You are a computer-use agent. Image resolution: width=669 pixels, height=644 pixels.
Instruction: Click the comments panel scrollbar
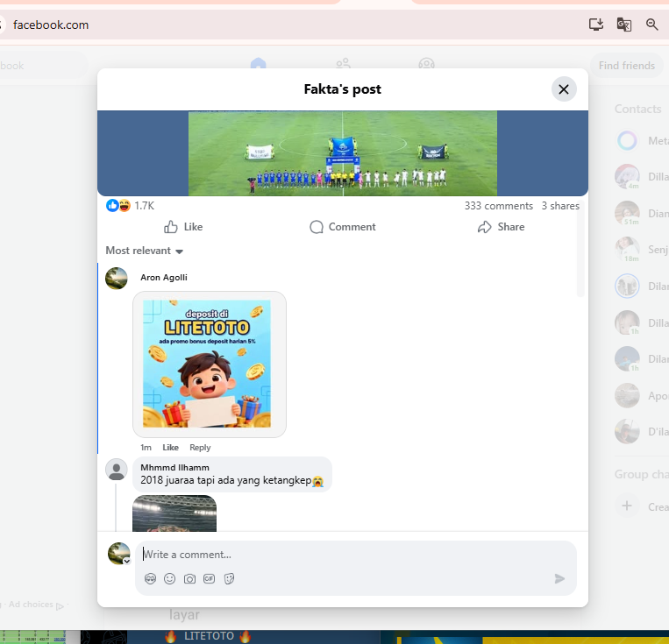(x=580, y=247)
